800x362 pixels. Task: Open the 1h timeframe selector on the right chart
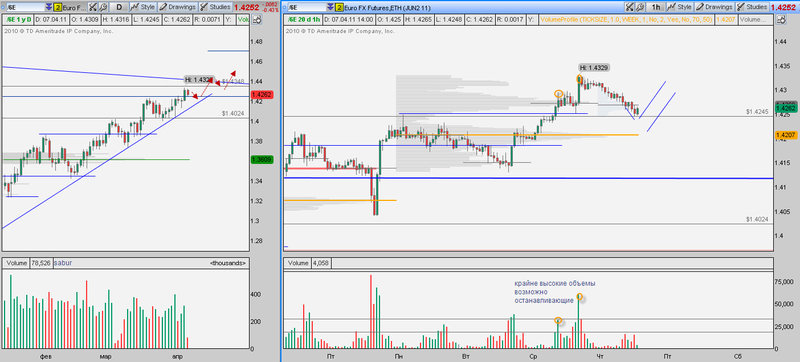pos(655,7)
